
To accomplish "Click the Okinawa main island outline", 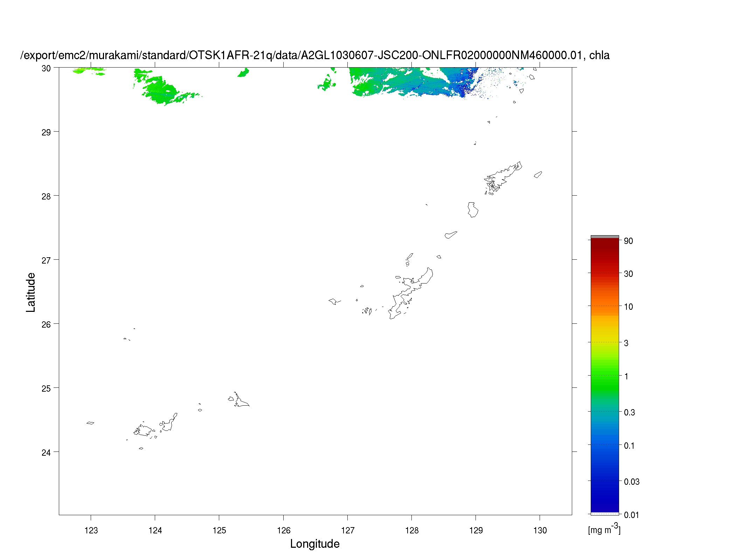I will 410,294.
